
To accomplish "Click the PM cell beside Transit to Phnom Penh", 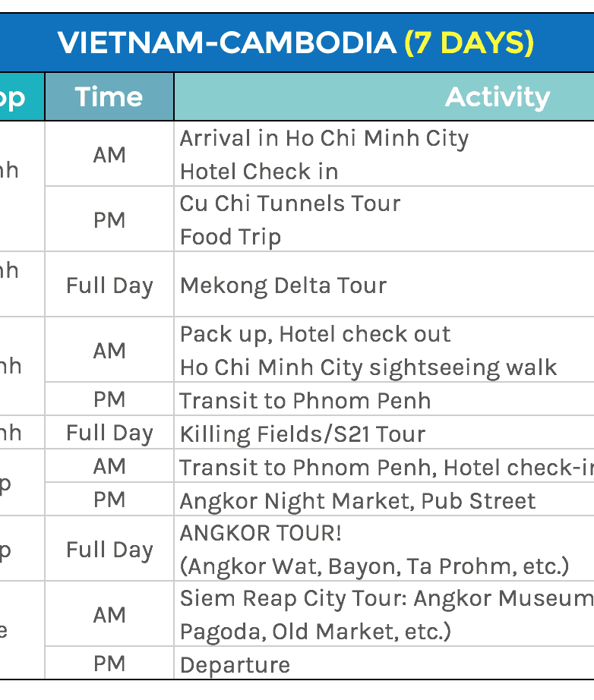I will (x=109, y=399).
